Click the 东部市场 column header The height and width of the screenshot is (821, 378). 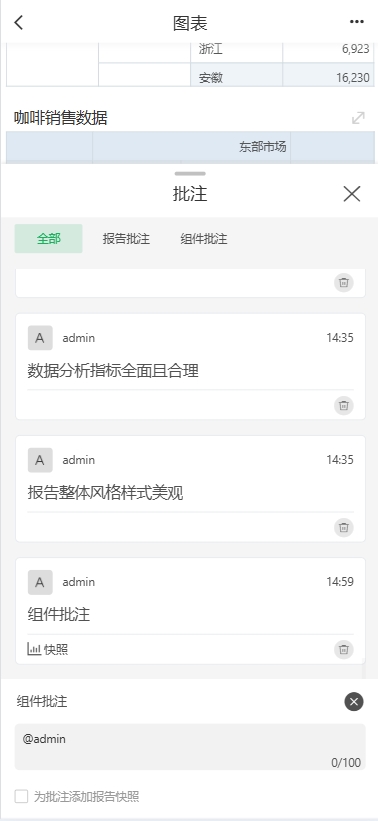pos(263,147)
